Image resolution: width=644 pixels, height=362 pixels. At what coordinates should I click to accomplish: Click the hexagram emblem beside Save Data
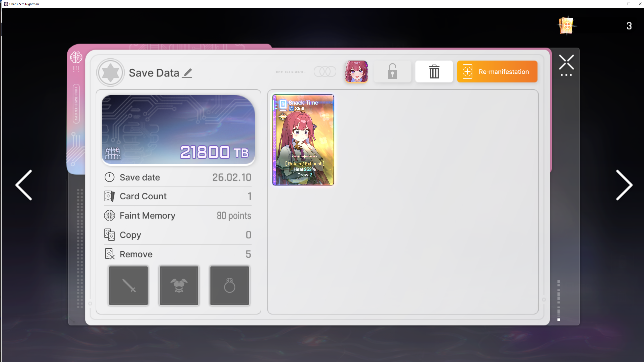click(110, 73)
